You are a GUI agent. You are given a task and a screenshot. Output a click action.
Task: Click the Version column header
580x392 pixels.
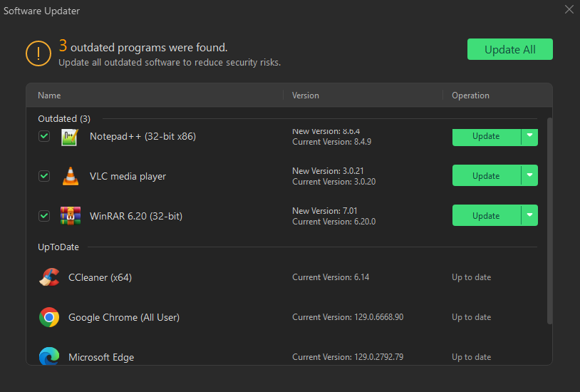pyautogui.click(x=306, y=96)
